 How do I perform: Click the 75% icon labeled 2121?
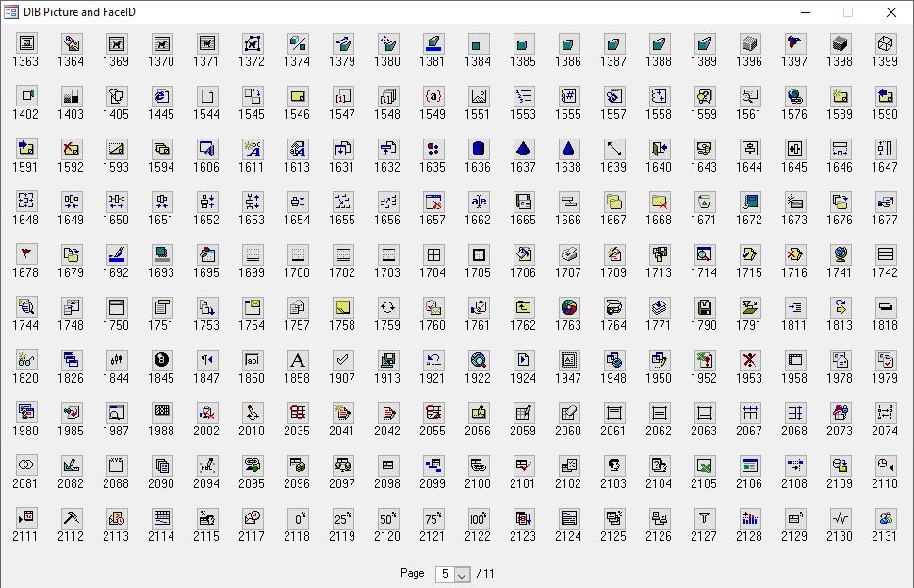(x=433, y=518)
